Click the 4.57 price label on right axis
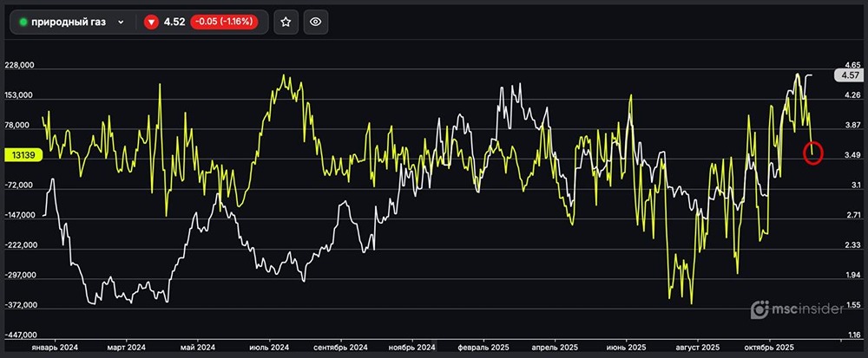 click(x=847, y=75)
